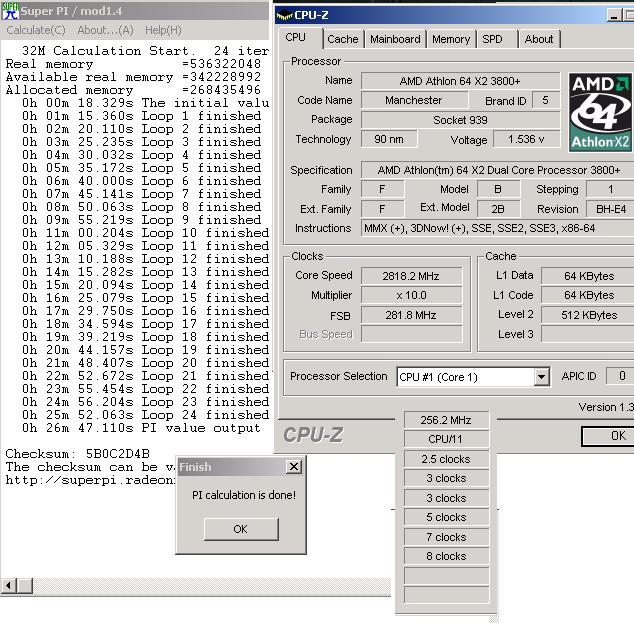This screenshot has width=634, height=623.
Task: Go to the CPU-Z About tab
Action: 539,39
